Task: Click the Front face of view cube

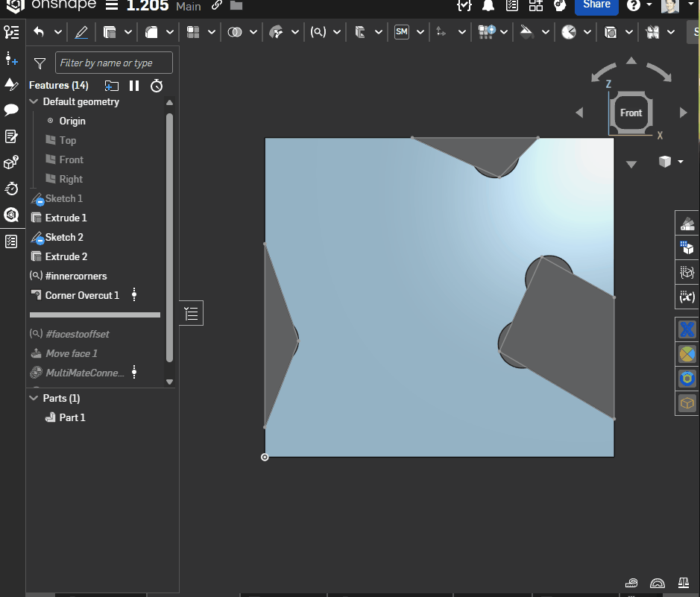Action: click(631, 113)
